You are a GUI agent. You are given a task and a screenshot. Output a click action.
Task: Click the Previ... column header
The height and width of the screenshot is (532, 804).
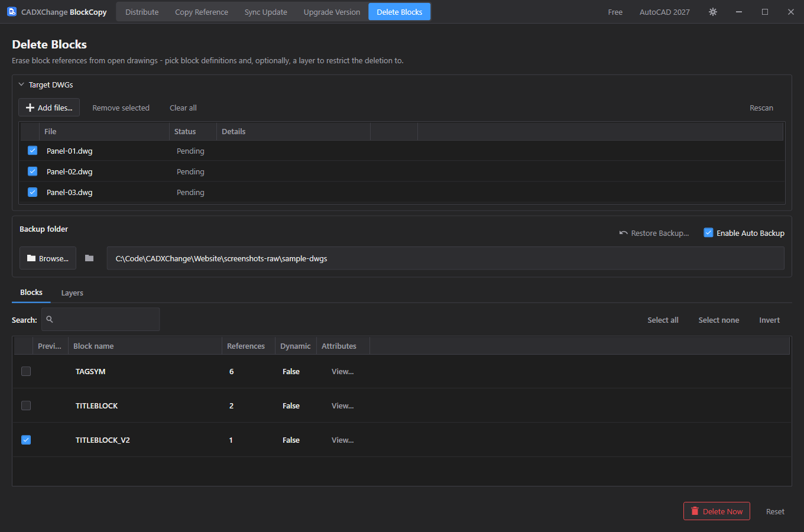[x=50, y=346]
